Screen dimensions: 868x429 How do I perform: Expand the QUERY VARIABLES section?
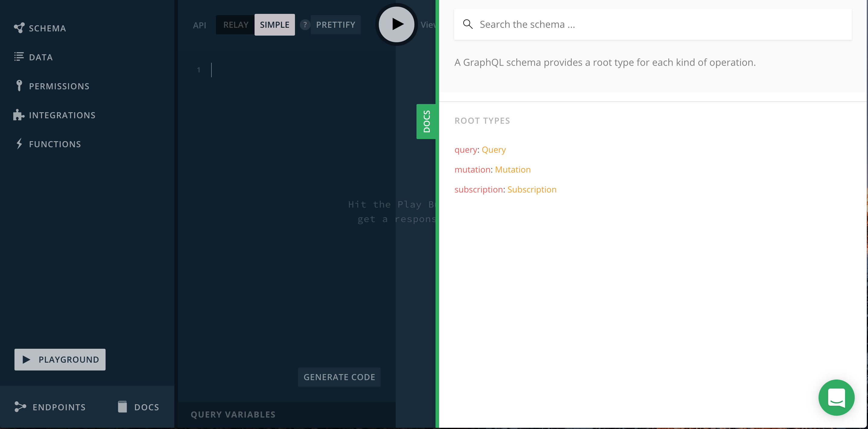click(233, 414)
